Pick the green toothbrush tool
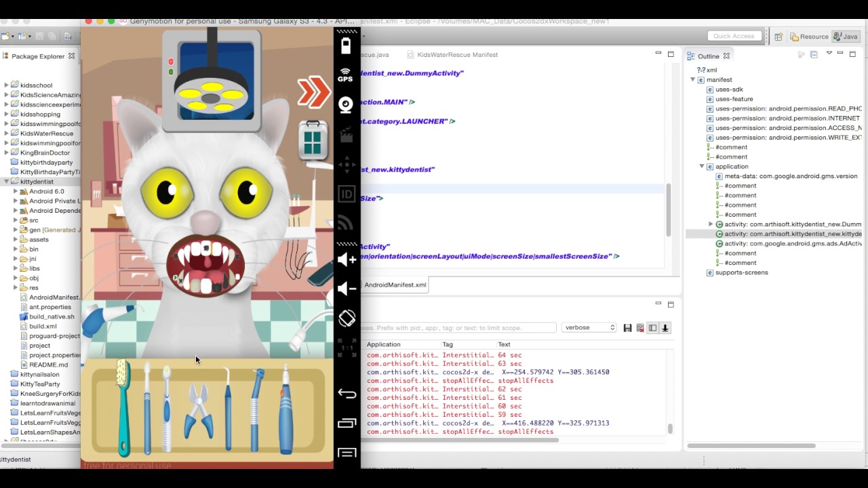 pyautogui.click(x=123, y=408)
